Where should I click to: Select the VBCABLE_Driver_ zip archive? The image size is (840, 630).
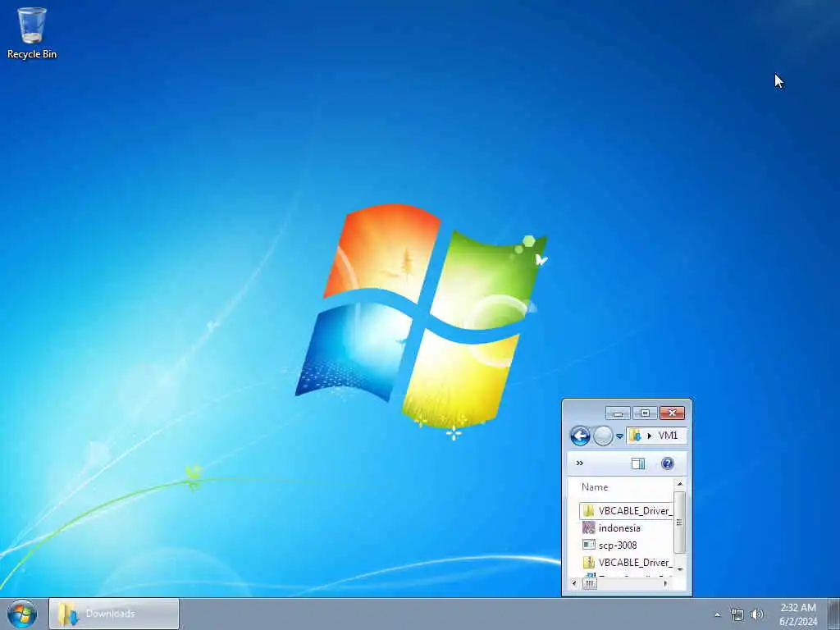click(626, 562)
